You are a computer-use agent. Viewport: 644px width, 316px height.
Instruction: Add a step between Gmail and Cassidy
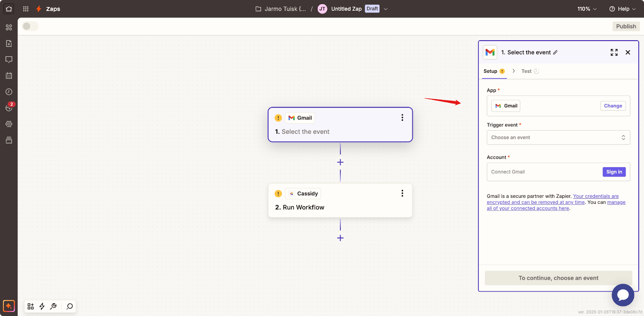click(340, 162)
